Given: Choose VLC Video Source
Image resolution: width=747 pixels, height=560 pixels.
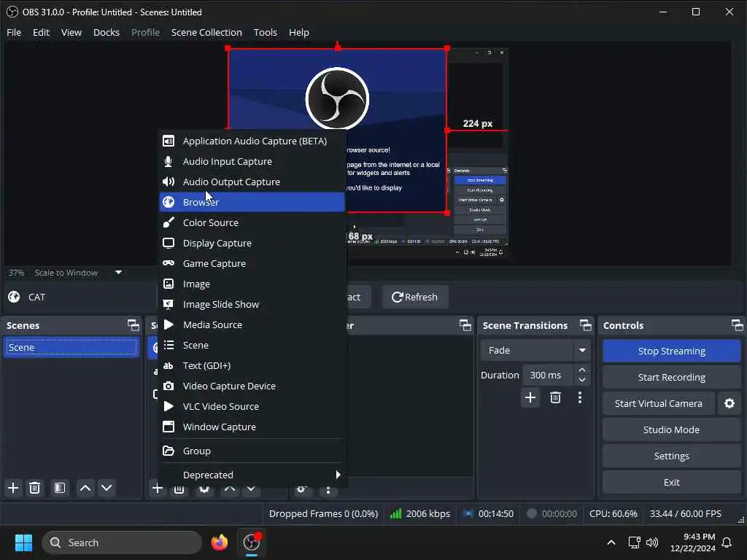Looking at the screenshot, I should 252,407.
